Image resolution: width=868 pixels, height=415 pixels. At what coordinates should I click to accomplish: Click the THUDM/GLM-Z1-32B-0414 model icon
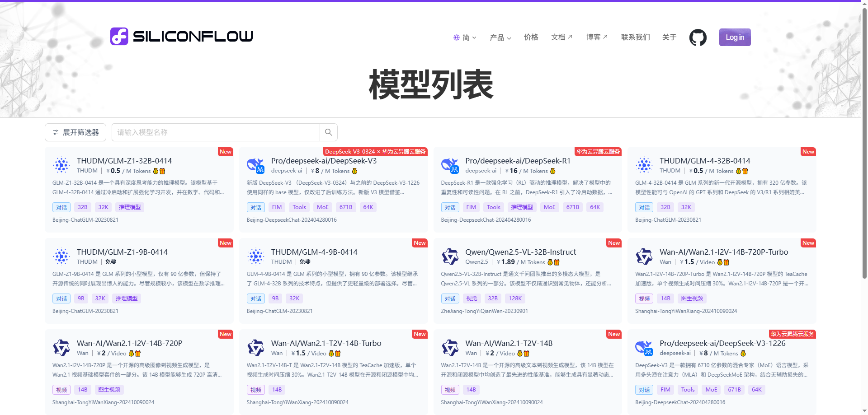(x=61, y=165)
